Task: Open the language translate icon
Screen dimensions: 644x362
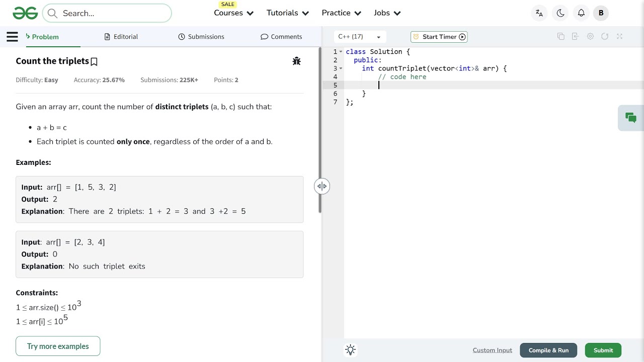Action: 539,13
